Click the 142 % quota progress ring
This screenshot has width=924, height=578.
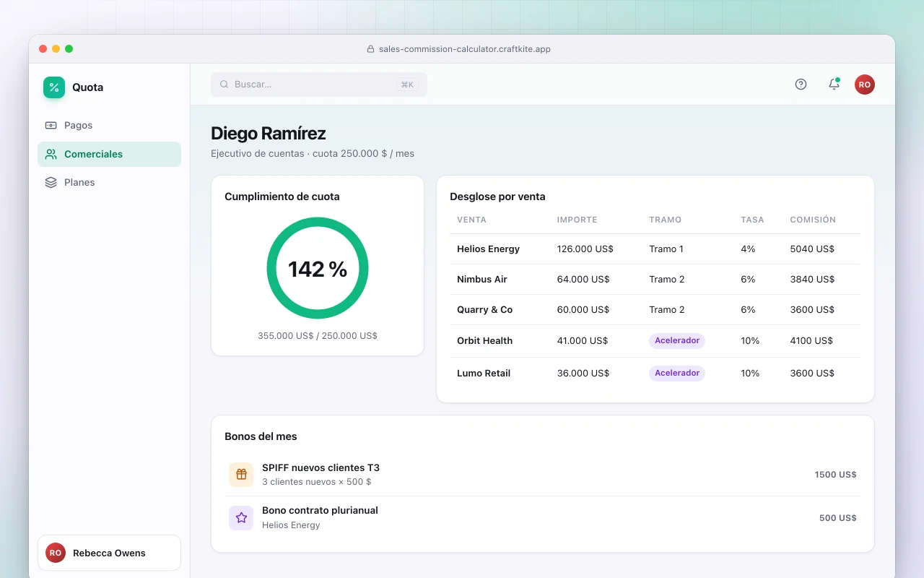coord(318,268)
